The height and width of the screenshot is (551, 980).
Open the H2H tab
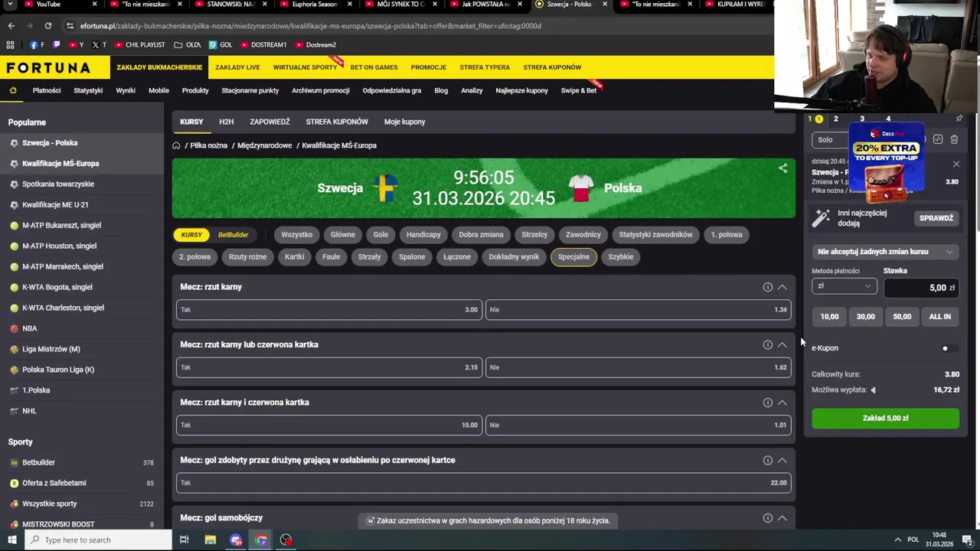pyautogui.click(x=226, y=122)
